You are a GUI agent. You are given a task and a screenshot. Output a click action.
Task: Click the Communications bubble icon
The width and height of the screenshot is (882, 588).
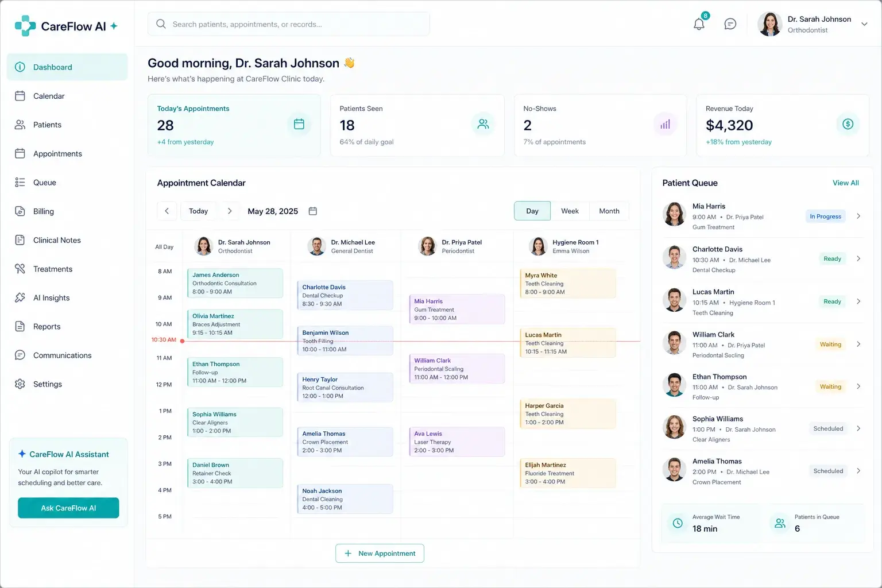[x=20, y=355]
